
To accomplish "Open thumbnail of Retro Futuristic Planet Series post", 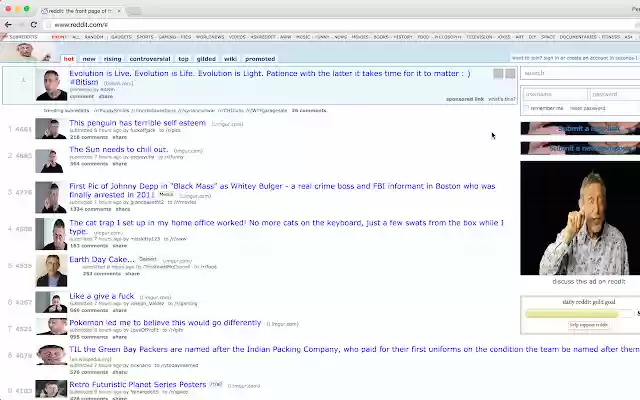I will tap(51, 389).
